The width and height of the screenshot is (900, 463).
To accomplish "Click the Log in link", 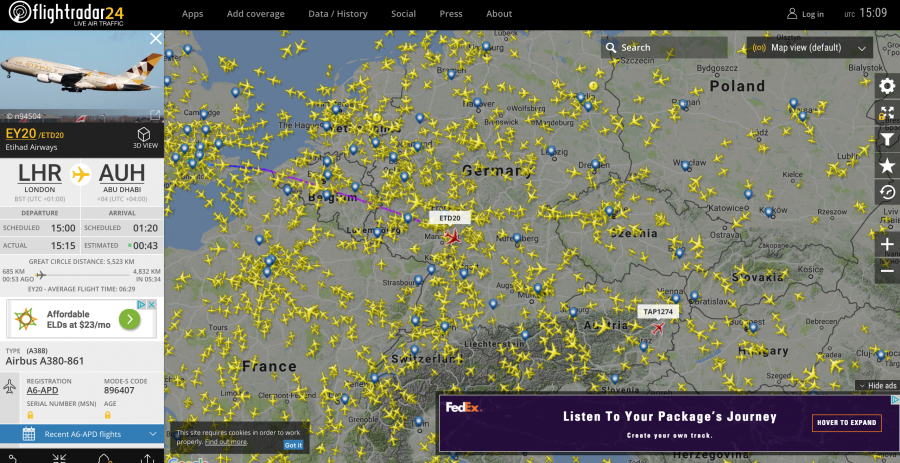I will pyautogui.click(x=805, y=14).
